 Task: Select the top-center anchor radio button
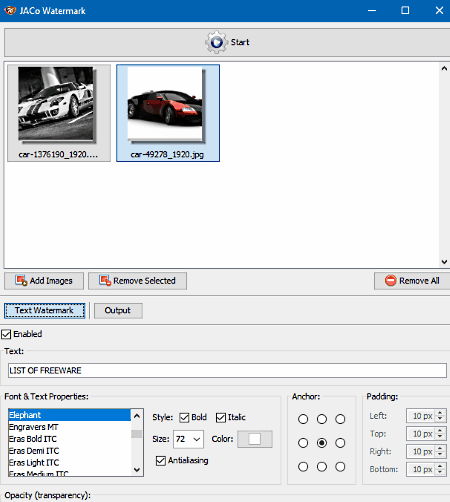pyautogui.click(x=322, y=419)
